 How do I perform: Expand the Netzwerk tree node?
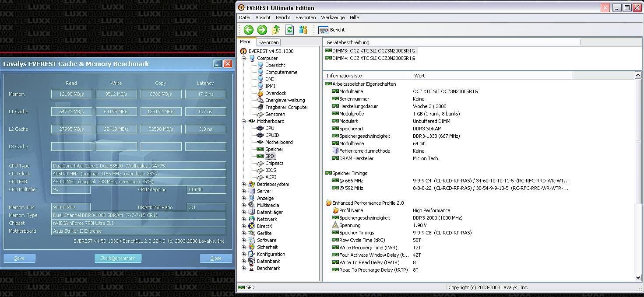[244, 219]
